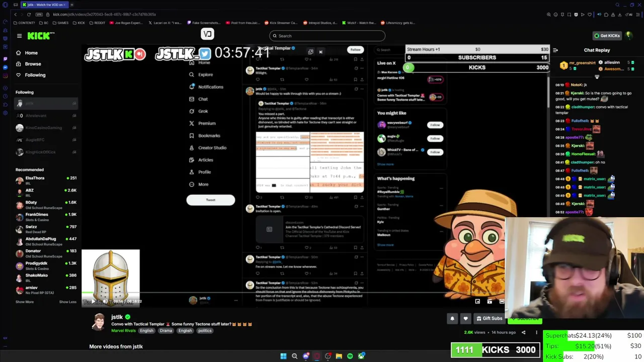Open KinoCasinoGaming in Following list
Viewport: 644px width, 362px height.
[x=46, y=128]
